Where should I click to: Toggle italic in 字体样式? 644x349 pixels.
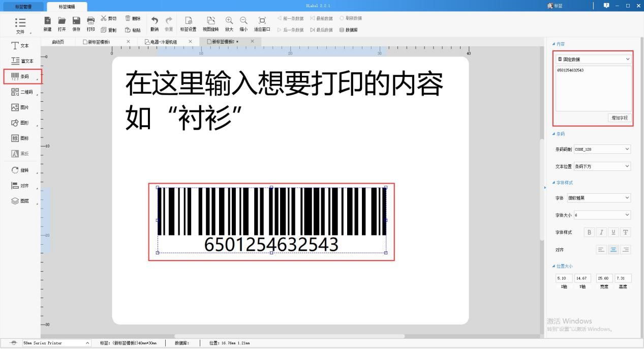[x=601, y=232]
